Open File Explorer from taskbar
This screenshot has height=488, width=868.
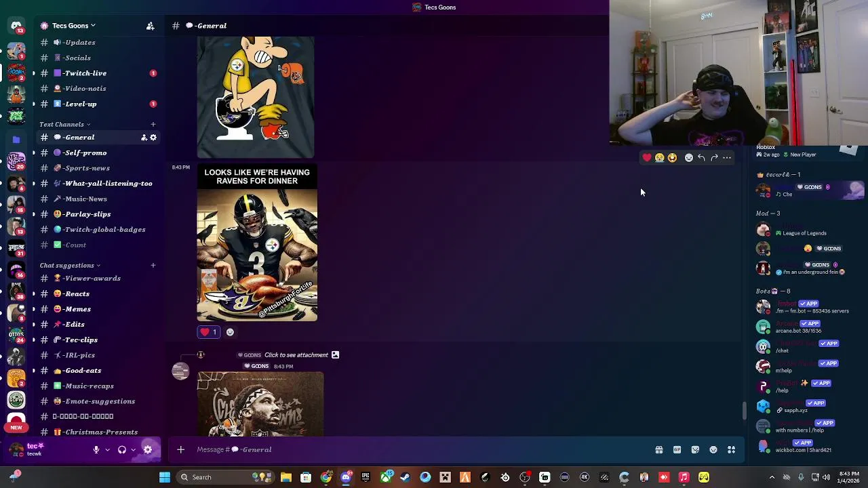click(286, 477)
